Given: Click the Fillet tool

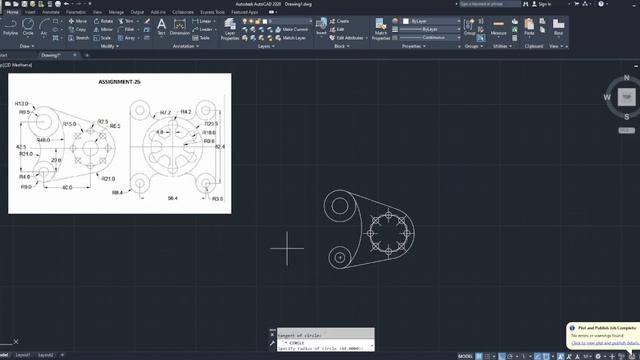Looking at the screenshot, I should click(x=126, y=29).
